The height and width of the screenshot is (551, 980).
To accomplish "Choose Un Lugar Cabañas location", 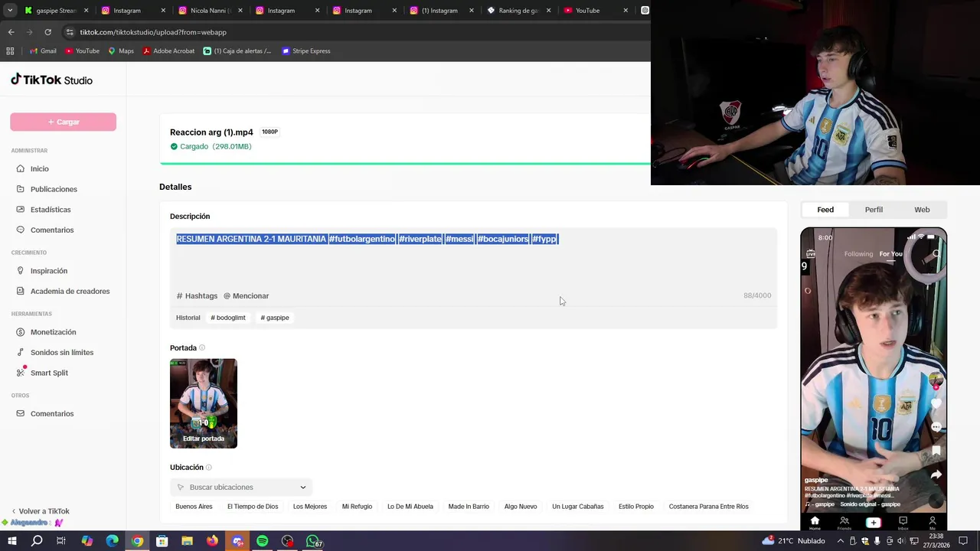I will click(578, 507).
